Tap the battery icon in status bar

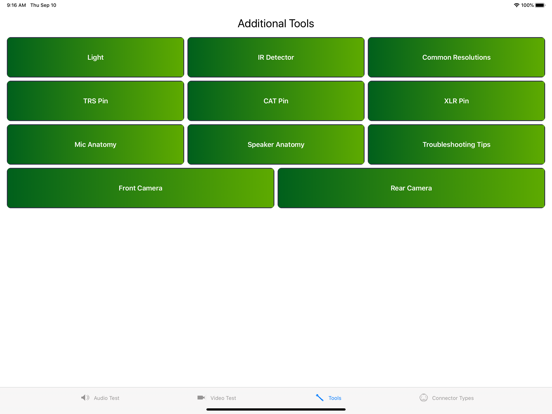point(540,5)
